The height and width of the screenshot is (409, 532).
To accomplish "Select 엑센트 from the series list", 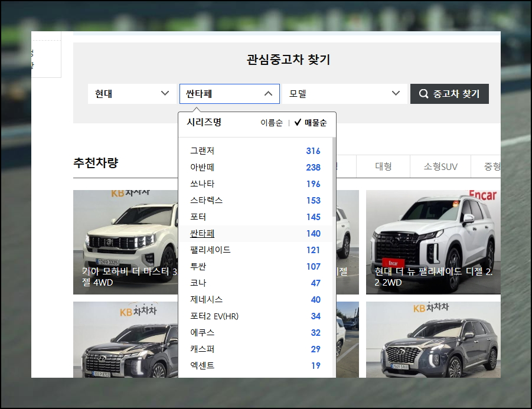I will tap(255, 365).
